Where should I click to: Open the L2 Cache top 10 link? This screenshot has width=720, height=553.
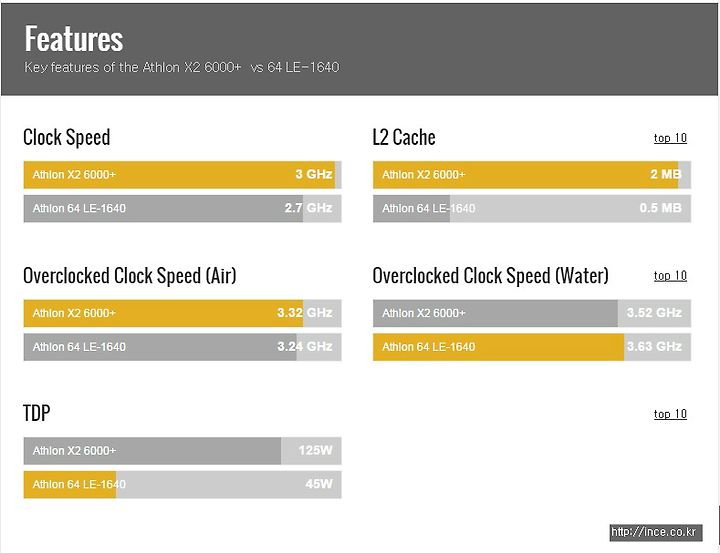pos(670,138)
